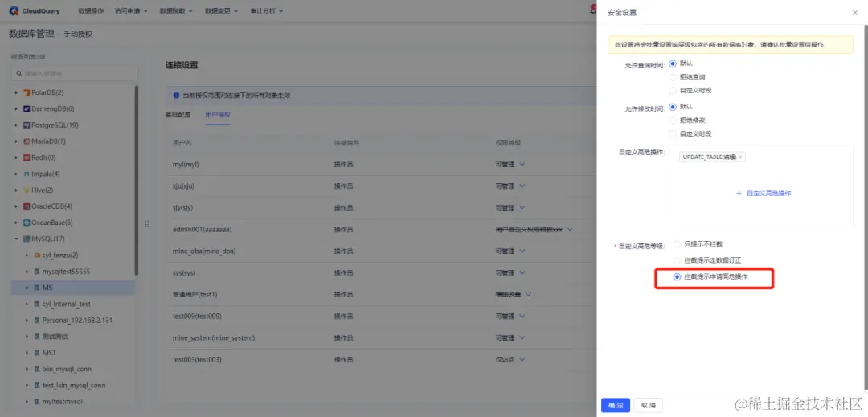Click the DamengDB database icon
The width and height of the screenshot is (868, 417).
coord(26,109)
